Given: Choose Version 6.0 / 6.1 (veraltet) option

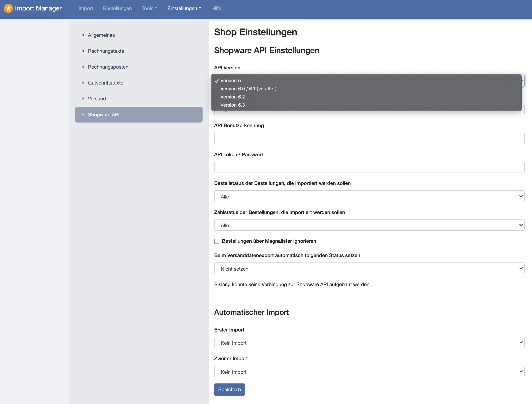Looking at the screenshot, I should click(x=366, y=89).
